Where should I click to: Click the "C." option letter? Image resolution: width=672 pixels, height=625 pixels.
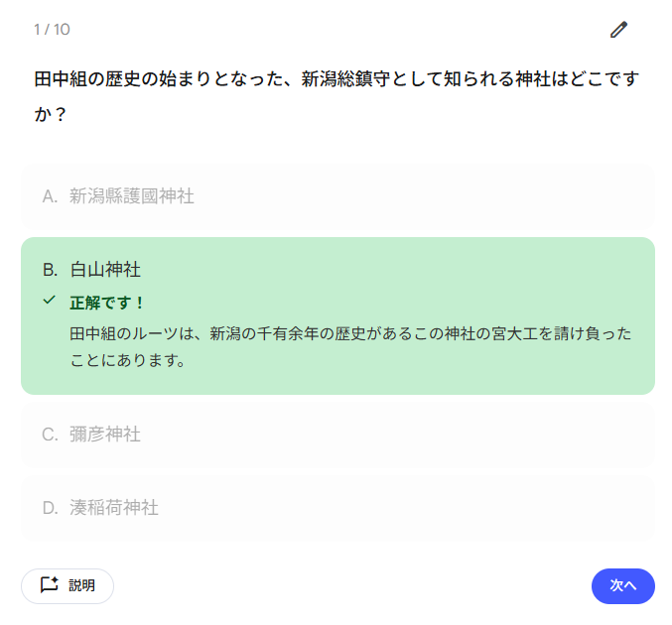(x=51, y=435)
